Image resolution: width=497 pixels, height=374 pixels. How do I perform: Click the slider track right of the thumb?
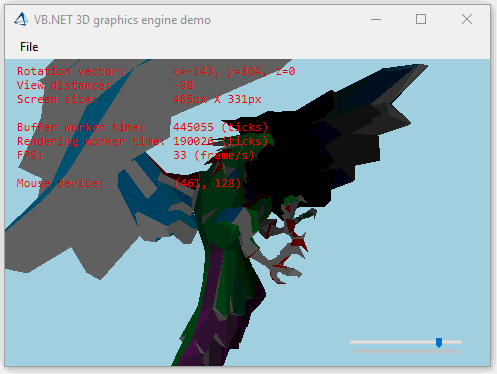452,342
